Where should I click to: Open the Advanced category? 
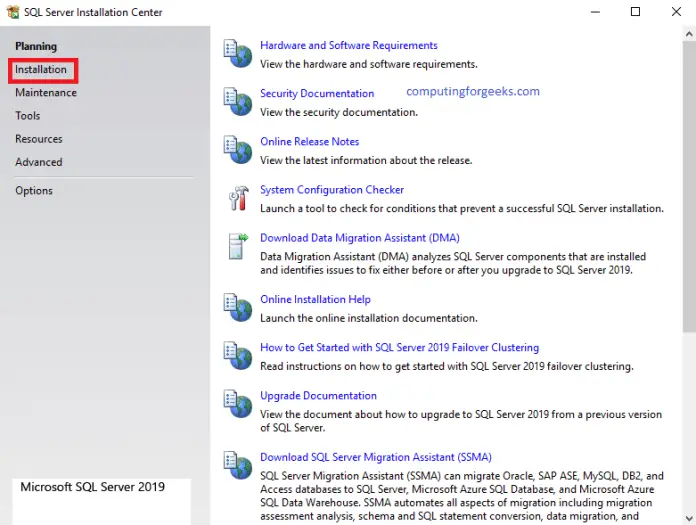[x=39, y=162]
